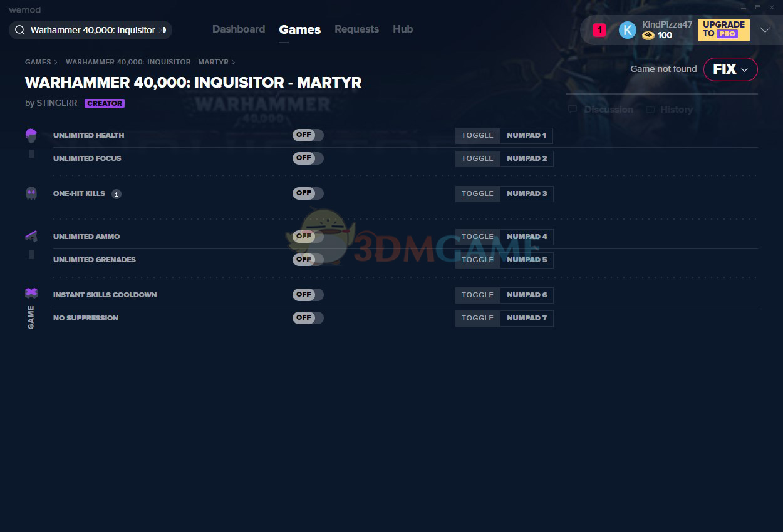Click the Upgrade to Pro button
Screen dimensions: 783x532
[723, 29]
